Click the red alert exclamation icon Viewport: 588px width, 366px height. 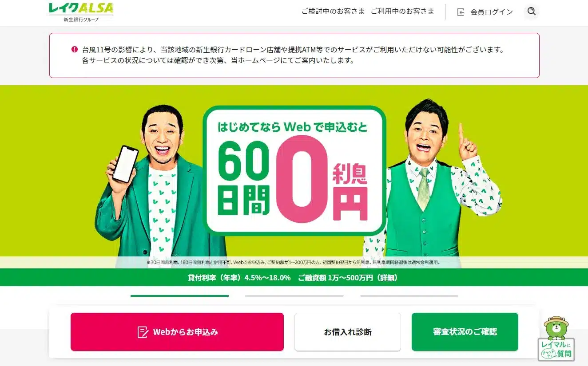click(x=74, y=49)
